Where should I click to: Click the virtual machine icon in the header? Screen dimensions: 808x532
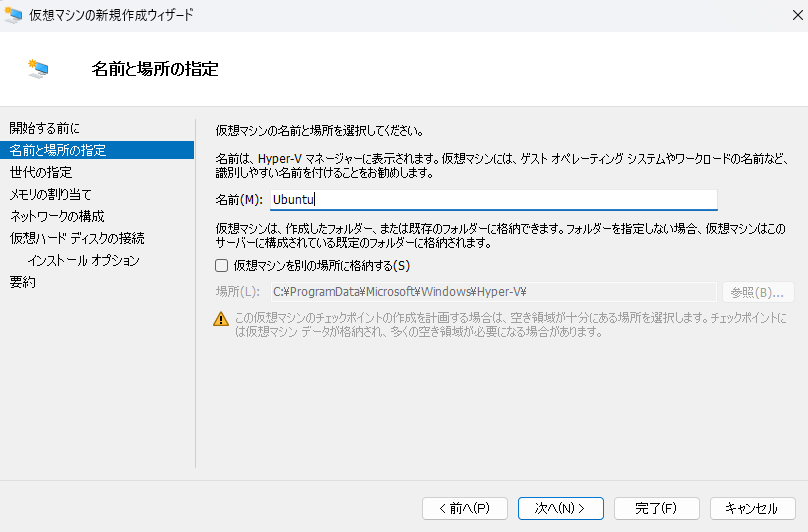pos(40,69)
